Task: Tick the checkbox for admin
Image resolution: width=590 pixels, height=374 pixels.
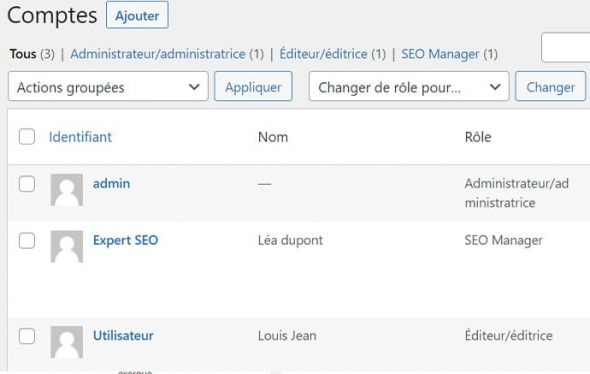Action: [x=27, y=184]
